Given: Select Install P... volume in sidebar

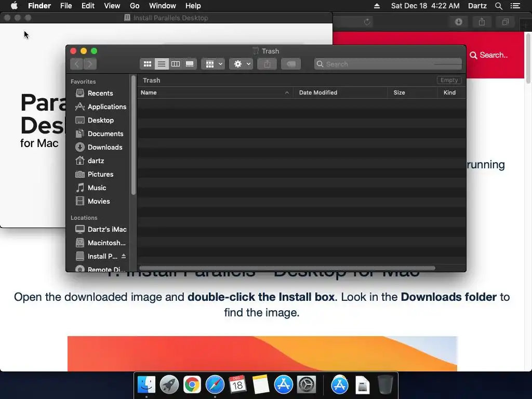Looking at the screenshot, I should 96,257.
